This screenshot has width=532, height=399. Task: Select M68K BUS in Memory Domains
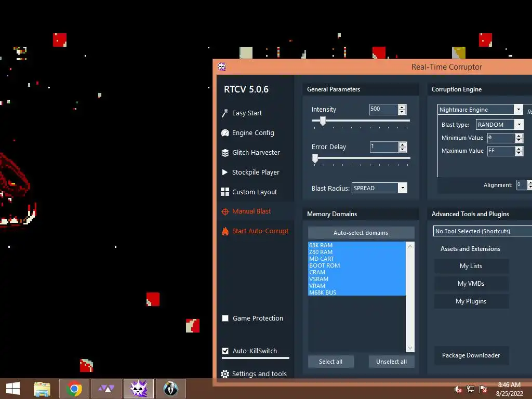click(x=356, y=292)
